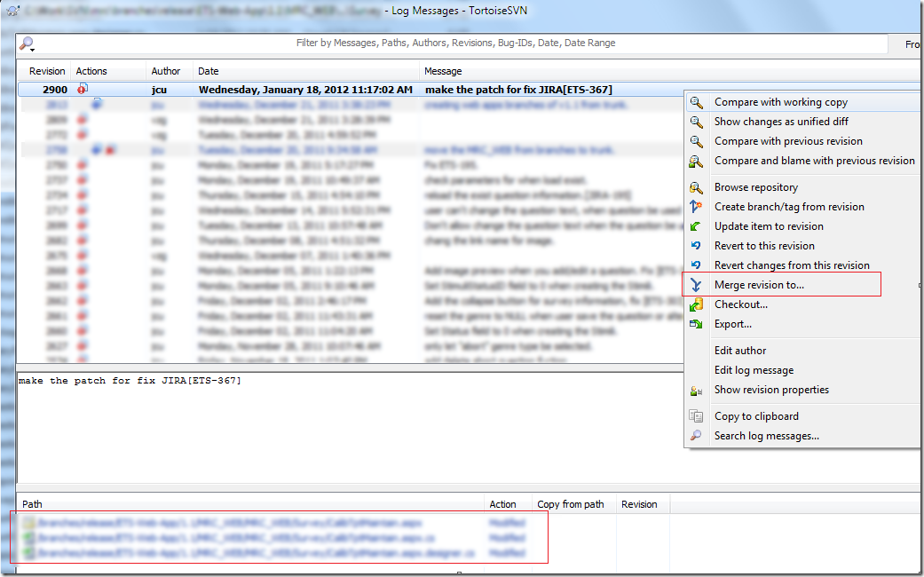Click the Search log messages icon
The image size is (924, 577).
pyautogui.click(x=697, y=436)
